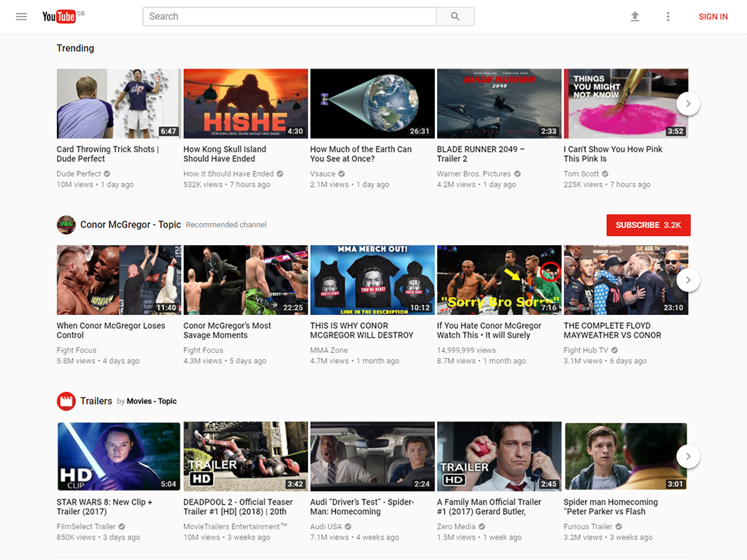Advance the Trailers row with the arrow
Viewport: 747px width, 560px height.
coord(688,456)
